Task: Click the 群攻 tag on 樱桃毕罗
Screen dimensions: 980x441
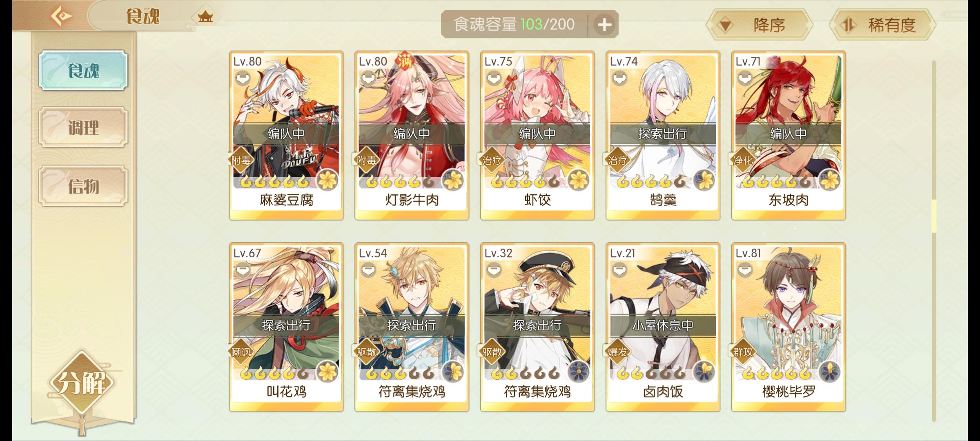Action: [743, 352]
